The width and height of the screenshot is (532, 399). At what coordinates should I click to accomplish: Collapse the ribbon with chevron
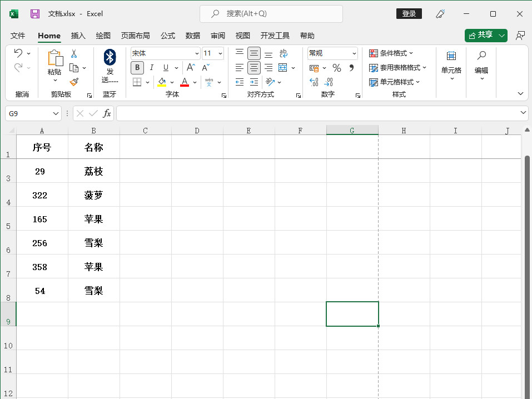[x=520, y=93]
